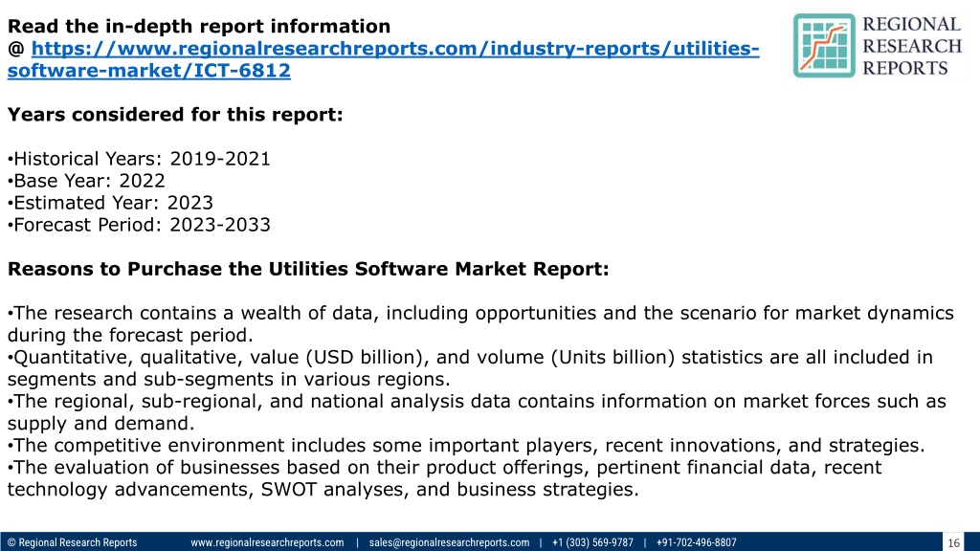This screenshot has height=551, width=980.
Task: Click '© Regional Research Reports' footer text
Action: [72, 542]
